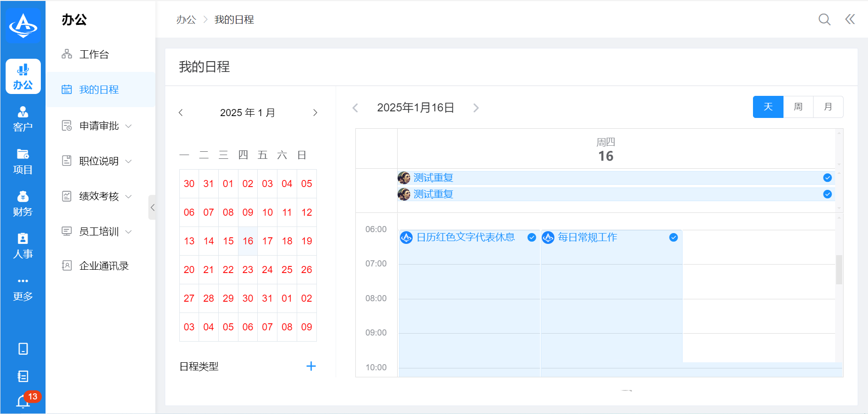The height and width of the screenshot is (414, 868).
Task: Expand the 职位说明 submenu
Action: pos(100,161)
